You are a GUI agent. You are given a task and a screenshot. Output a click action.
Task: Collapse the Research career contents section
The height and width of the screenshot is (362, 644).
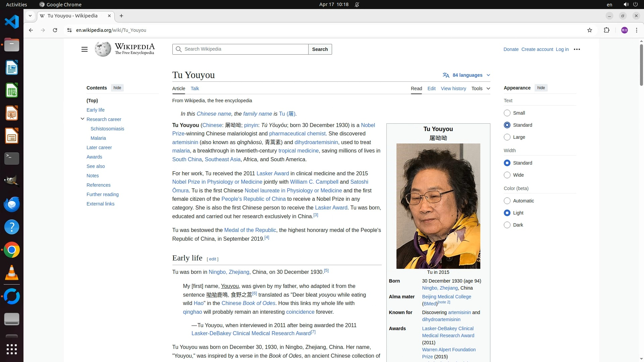83,119
